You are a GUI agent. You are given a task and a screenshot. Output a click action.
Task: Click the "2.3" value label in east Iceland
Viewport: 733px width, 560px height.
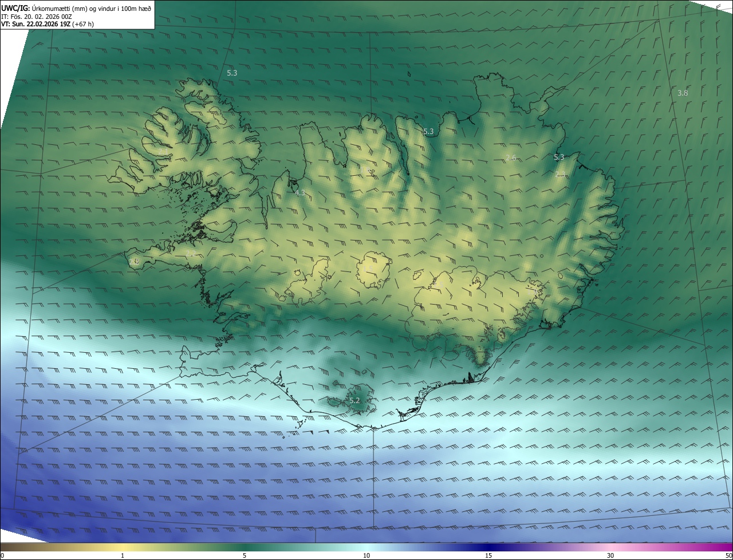pyautogui.click(x=561, y=174)
